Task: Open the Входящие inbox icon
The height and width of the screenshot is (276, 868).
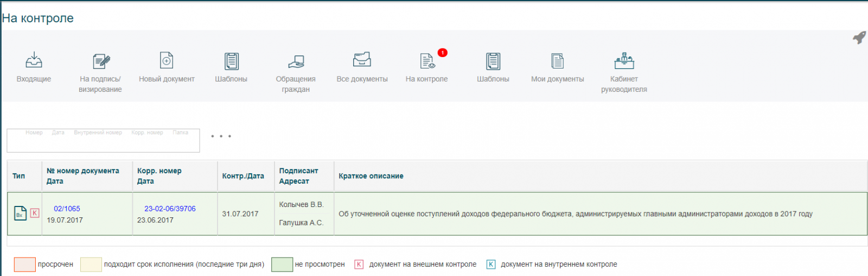Action: [34, 61]
